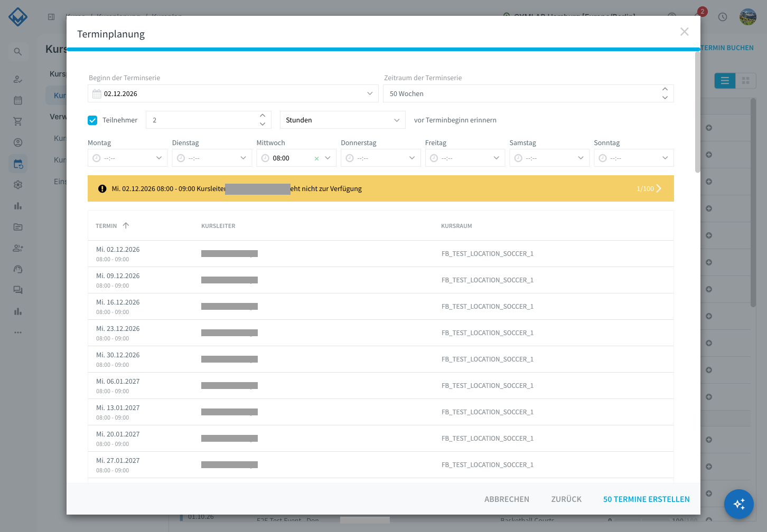Open calendar picker icon for start date
Viewport: 767px width, 532px height.
97,94
